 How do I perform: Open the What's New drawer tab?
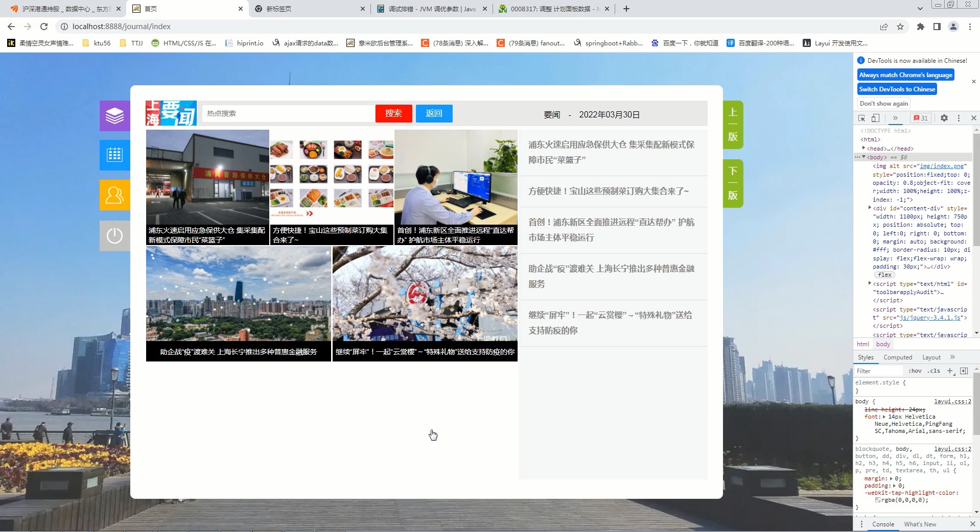tap(920, 524)
